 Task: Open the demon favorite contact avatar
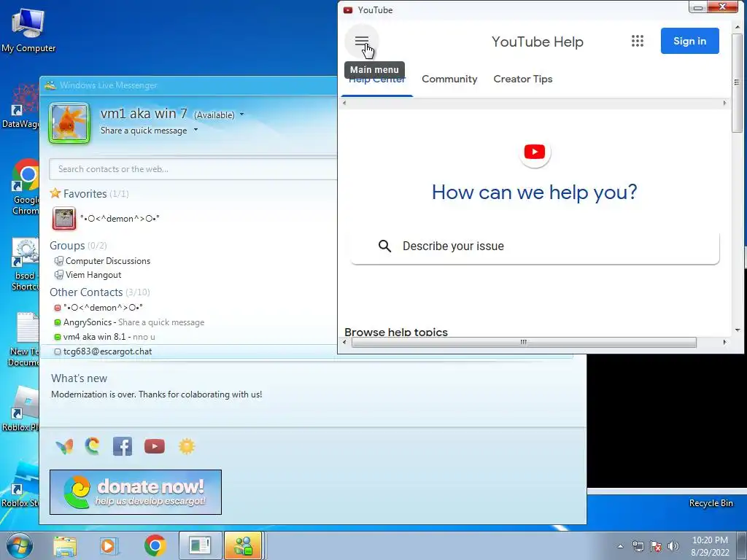64,219
